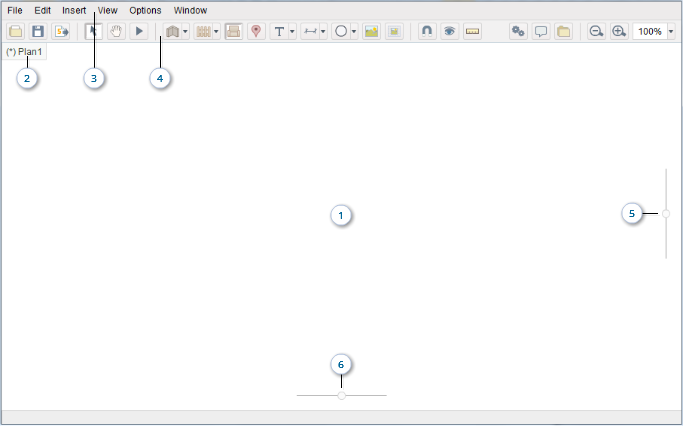Open the Window menu
This screenshot has height=428, width=685.
click(x=190, y=10)
